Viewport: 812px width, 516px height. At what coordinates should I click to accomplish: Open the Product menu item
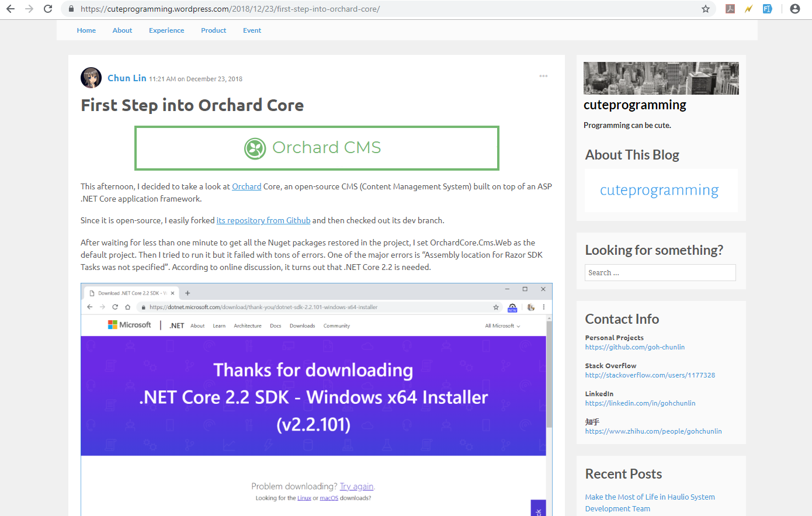tap(213, 30)
